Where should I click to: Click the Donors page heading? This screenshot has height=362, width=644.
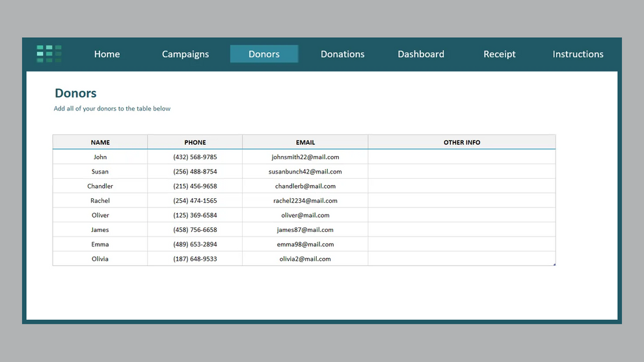75,93
